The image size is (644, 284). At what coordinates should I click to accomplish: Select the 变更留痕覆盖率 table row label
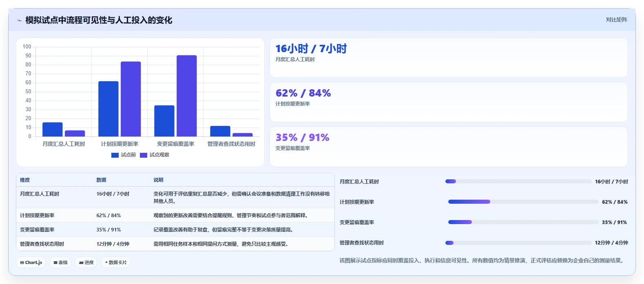pos(37,230)
